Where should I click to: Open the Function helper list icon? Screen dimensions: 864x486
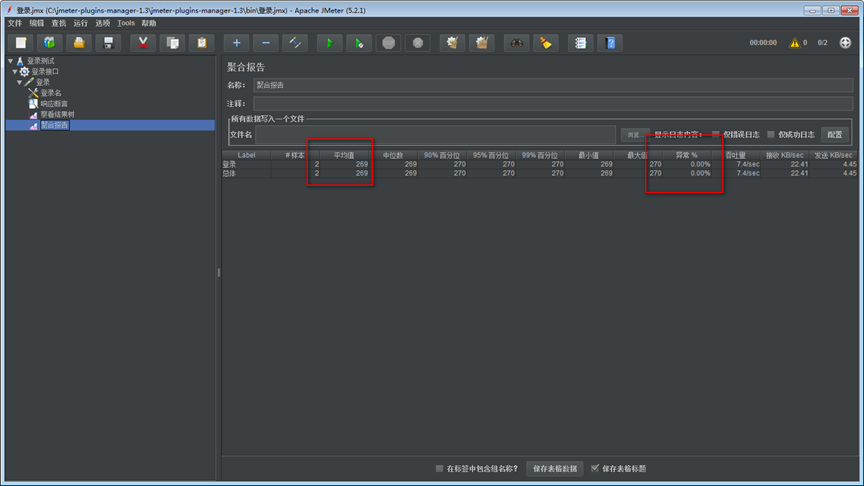point(580,43)
